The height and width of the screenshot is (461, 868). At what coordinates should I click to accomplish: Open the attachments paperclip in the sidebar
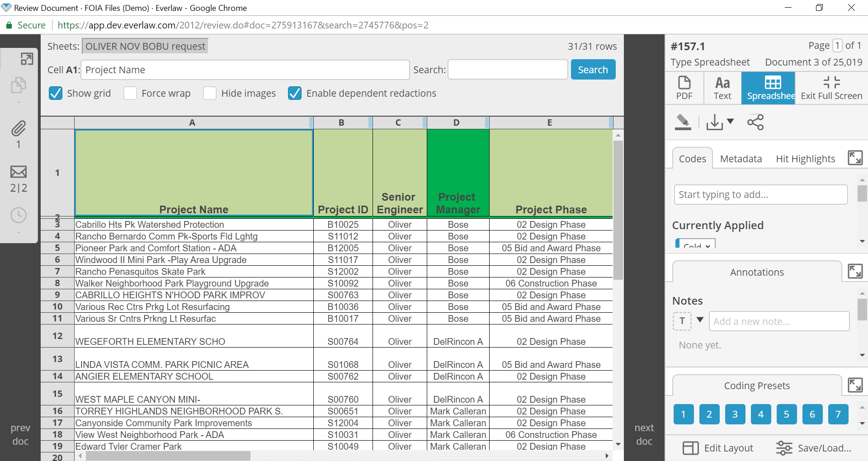click(x=18, y=130)
